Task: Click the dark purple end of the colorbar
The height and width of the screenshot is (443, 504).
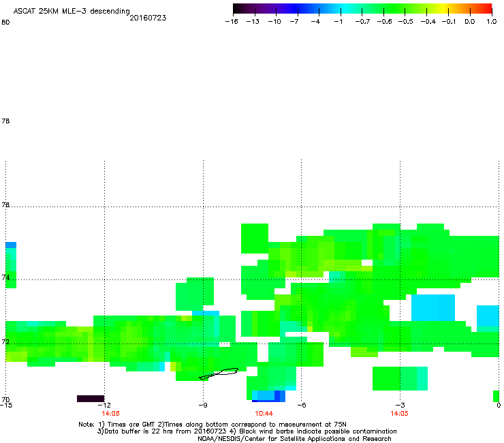Action: (238, 9)
